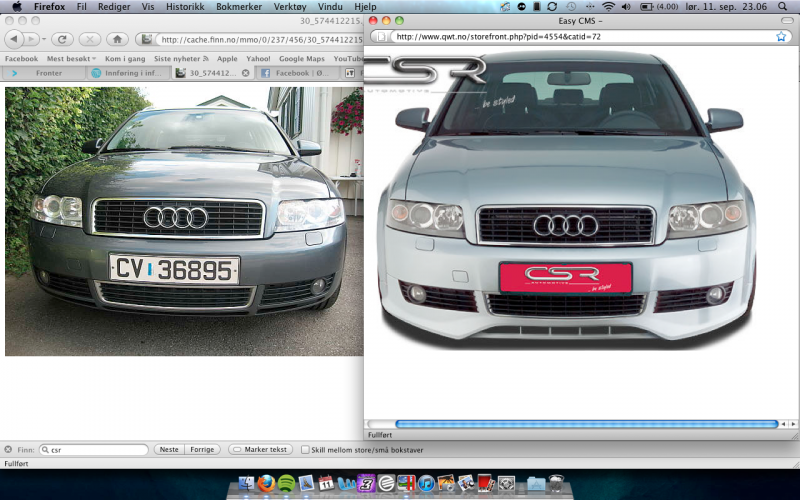Click the stop loading button
The width and height of the screenshot is (800, 500).
[x=89, y=39]
